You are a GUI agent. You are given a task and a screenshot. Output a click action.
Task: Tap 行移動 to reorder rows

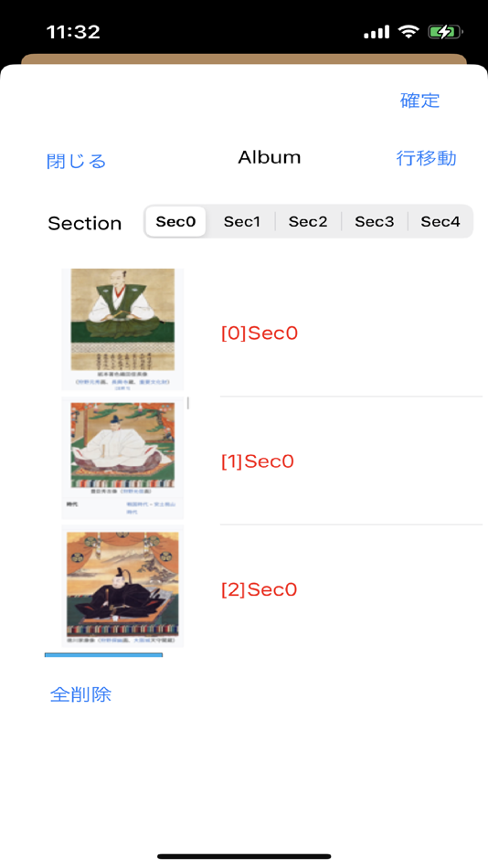coord(426,158)
